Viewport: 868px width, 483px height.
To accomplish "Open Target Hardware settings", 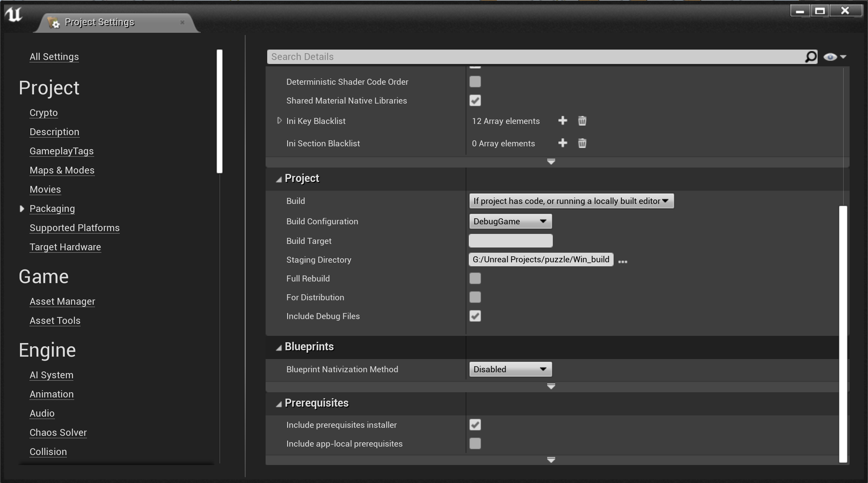I will point(65,246).
